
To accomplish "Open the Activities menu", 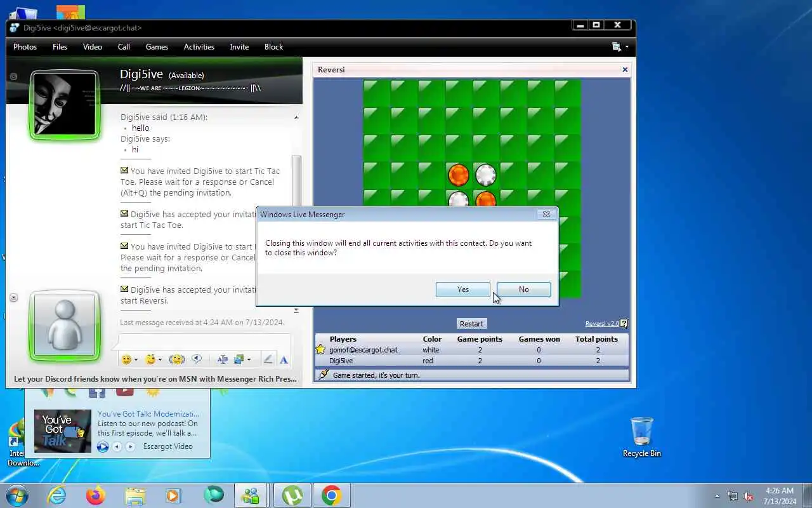I will click(199, 47).
